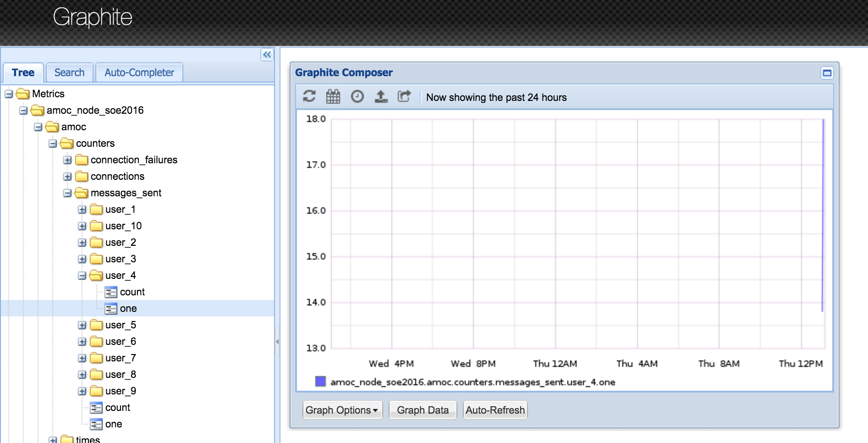Expand the connections node
868x443 pixels.
pos(67,177)
